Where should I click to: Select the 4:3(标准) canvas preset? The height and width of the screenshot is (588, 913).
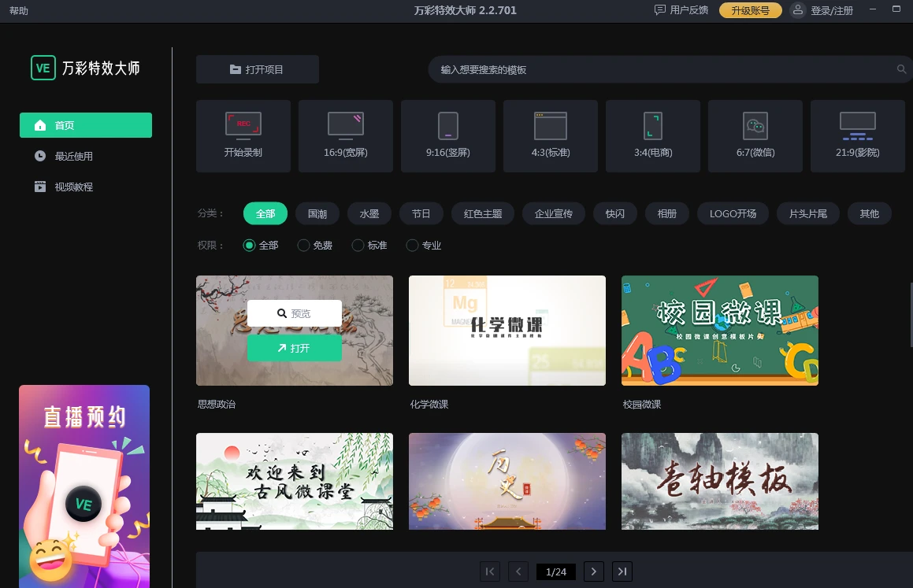551,135
